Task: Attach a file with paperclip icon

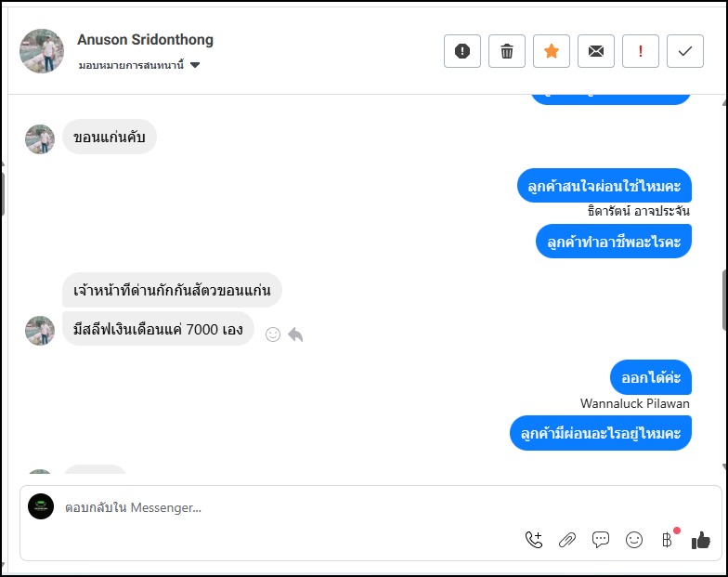Action: click(567, 540)
